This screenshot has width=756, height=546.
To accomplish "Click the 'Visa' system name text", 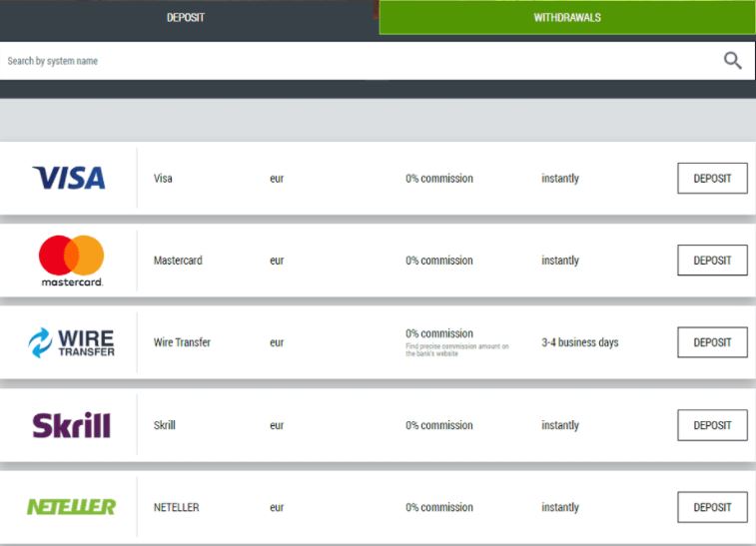I will click(x=163, y=179).
